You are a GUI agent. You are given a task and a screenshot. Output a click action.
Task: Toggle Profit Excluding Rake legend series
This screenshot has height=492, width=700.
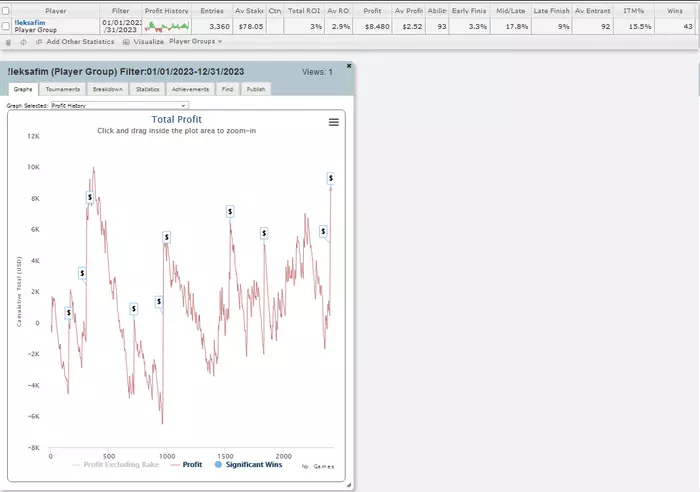tap(115, 465)
